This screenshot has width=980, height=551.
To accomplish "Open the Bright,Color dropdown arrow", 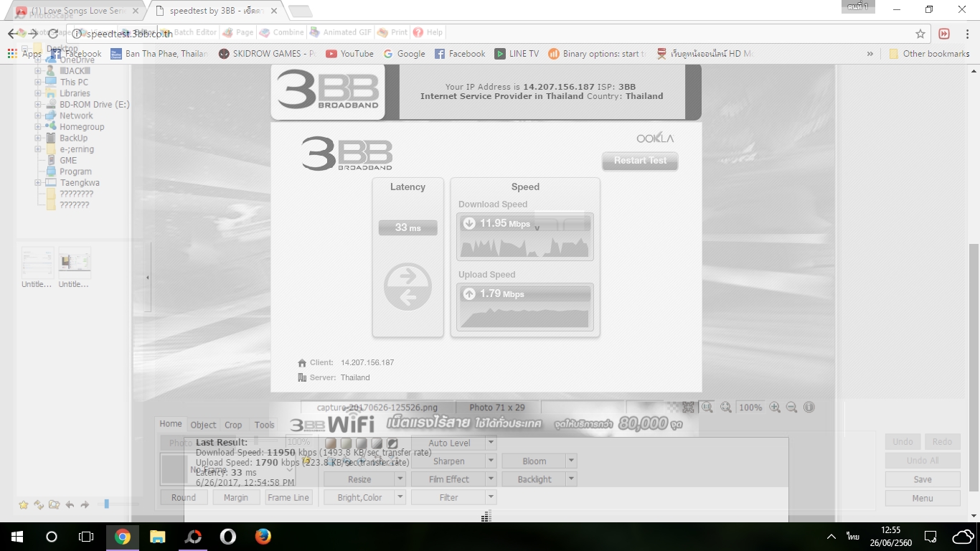I will tap(400, 497).
